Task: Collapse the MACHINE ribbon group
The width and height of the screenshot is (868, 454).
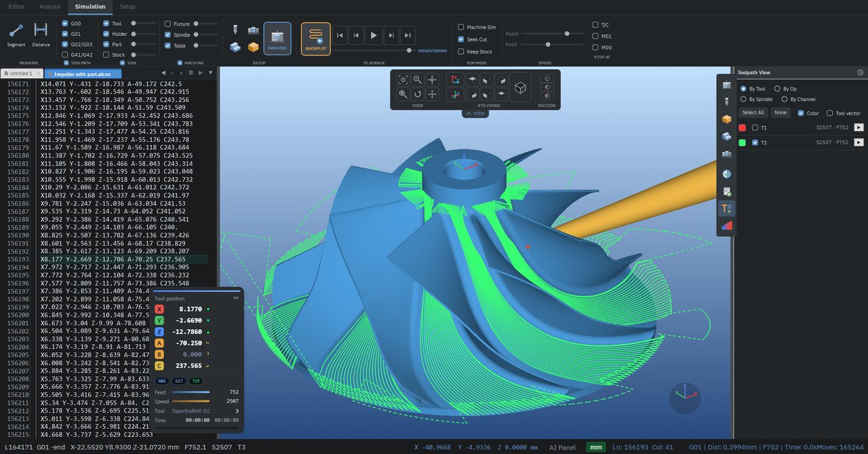Action: click(x=180, y=62)
